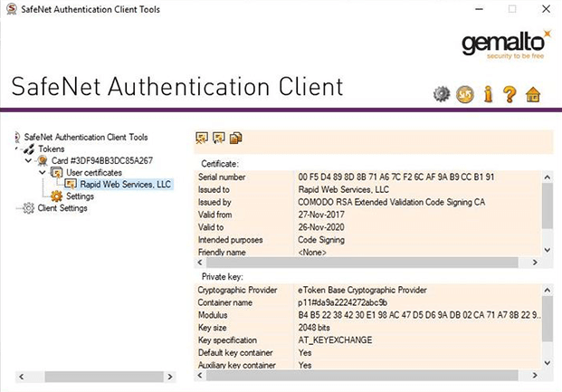Viewport: 562px width, 392px height.
Task: Open Help question mark icon
Action: pos(510,94)
